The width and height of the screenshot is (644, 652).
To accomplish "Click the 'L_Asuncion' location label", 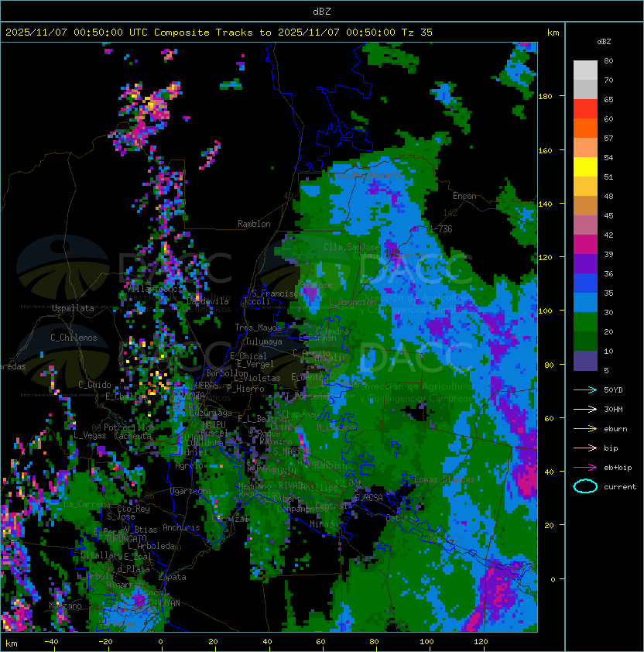I will point(352,302).
